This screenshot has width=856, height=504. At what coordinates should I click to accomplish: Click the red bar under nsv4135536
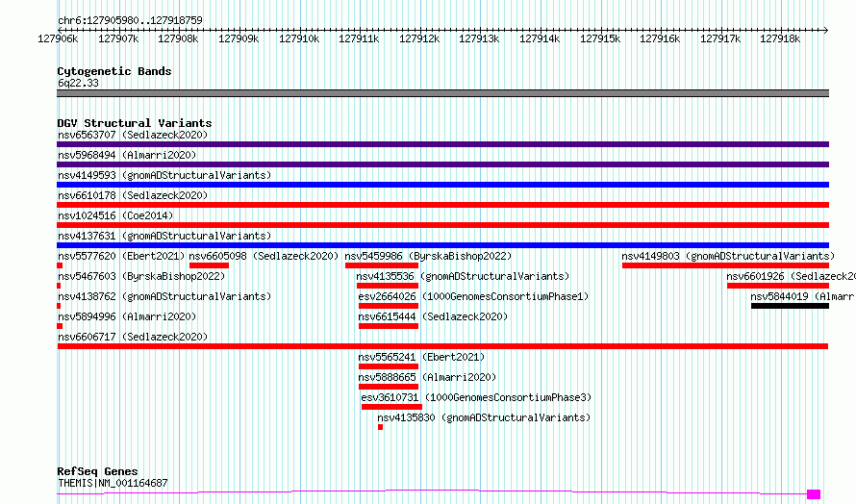388,286
